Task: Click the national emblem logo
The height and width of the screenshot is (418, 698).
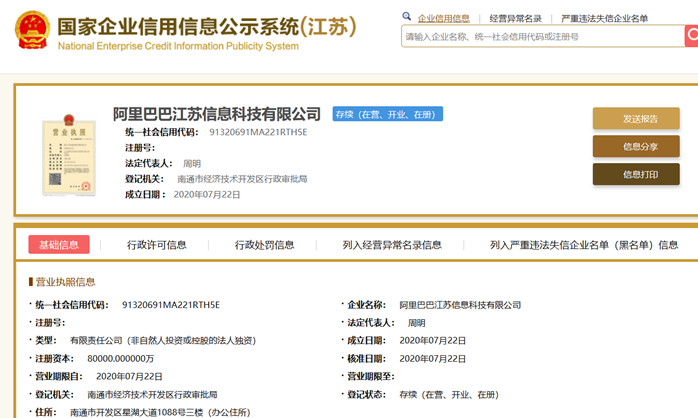Action: pos(32,30)
